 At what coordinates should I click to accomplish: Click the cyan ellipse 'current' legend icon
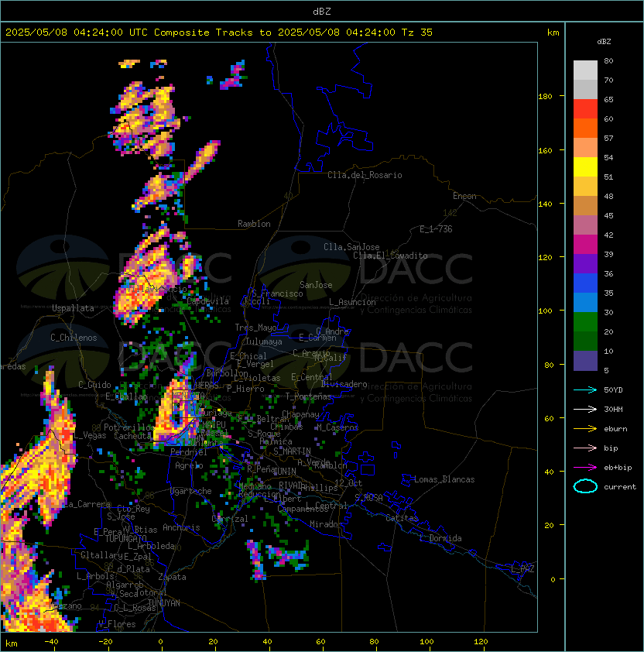pos(585,486)
